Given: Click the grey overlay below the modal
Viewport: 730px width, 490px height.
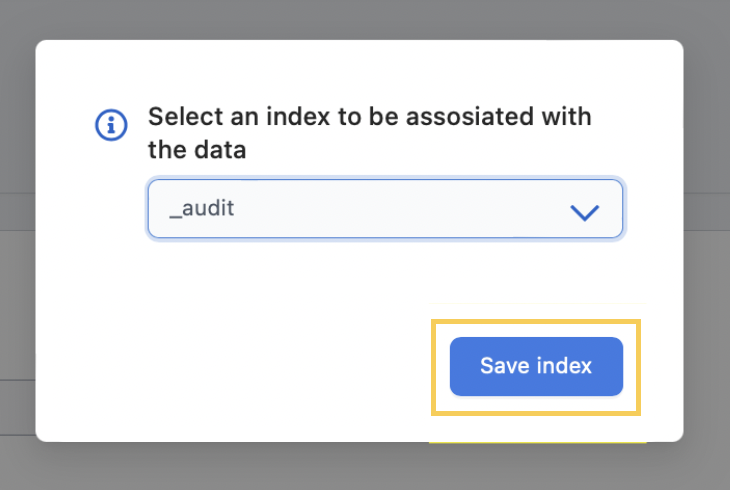Looking at the screenshot, I should [365, 467].
